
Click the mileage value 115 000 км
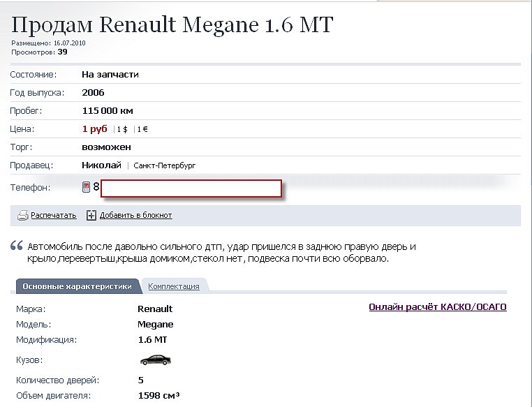[108, 111]
